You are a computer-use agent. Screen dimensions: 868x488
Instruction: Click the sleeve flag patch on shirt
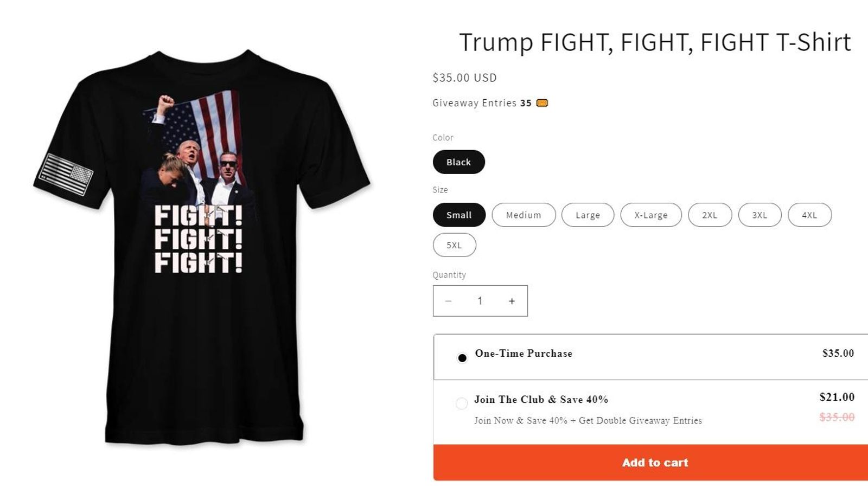[66, 175]
